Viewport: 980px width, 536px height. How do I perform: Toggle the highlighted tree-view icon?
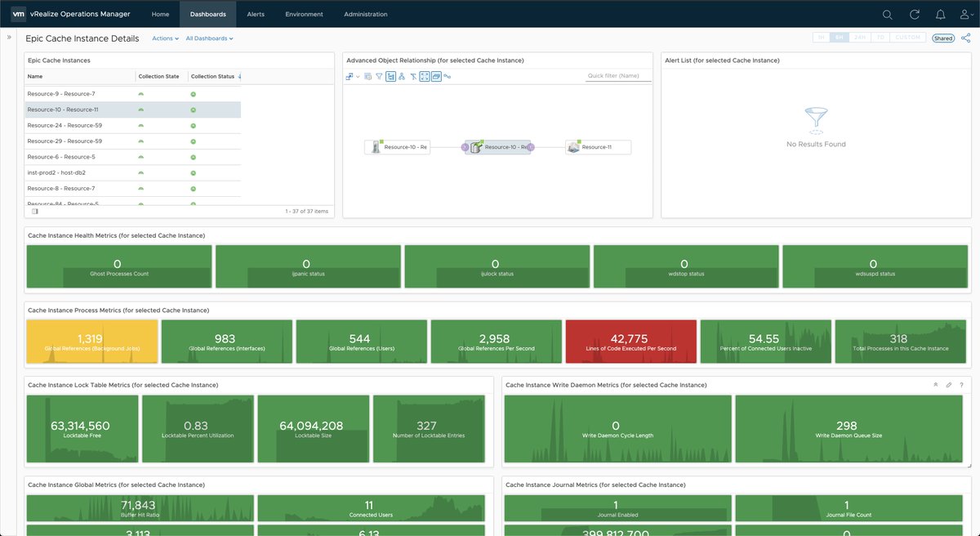390,77
